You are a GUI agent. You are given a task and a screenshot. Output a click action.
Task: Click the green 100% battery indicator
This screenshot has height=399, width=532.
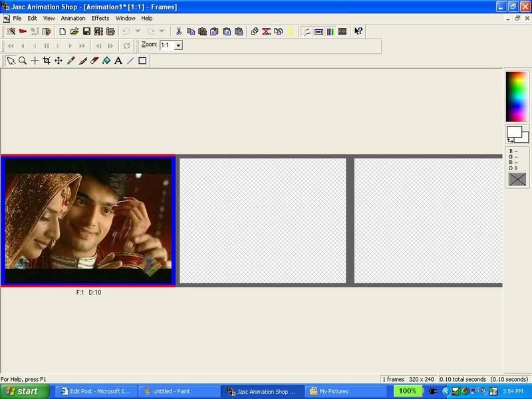[x=408, y=391]
